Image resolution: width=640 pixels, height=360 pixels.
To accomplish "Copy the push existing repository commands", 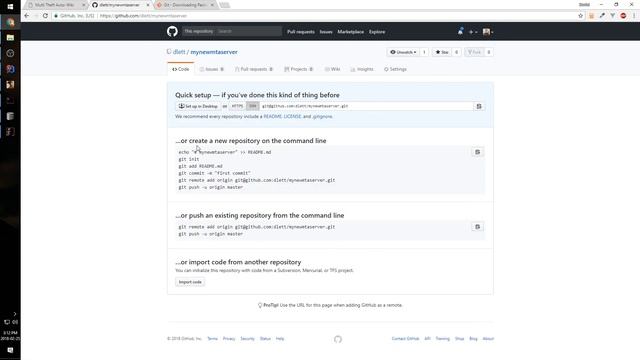I will (x=477, y=227).
